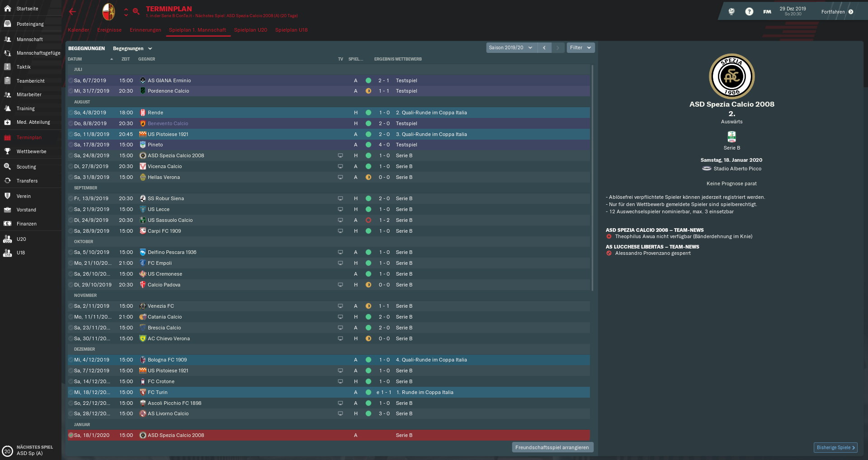Expand the Begegnungen view dropdown
Screen dimensions: 868x460
click(x=132, y=48)
